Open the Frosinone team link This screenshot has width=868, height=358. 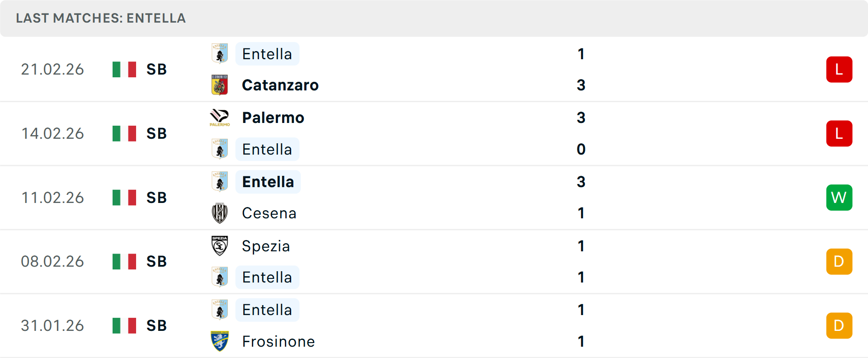point(278,341)
